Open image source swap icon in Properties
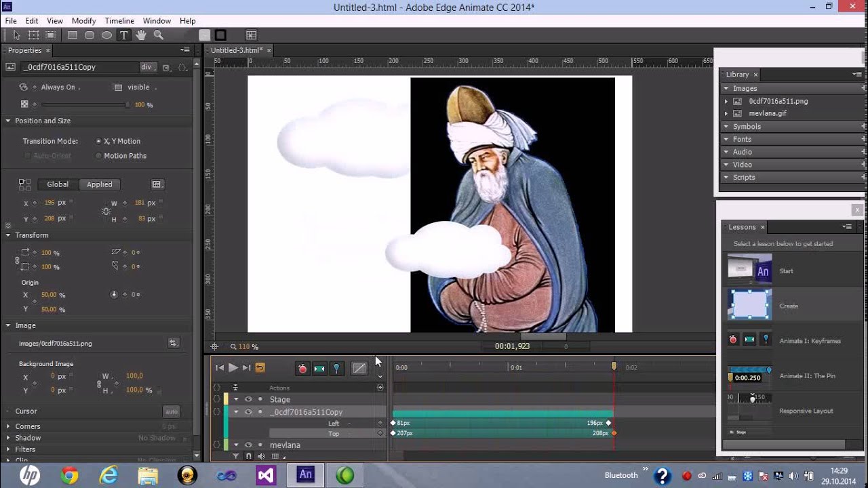Image resolution: width=868 pixels, height=488 pixels. coord(173,343)
